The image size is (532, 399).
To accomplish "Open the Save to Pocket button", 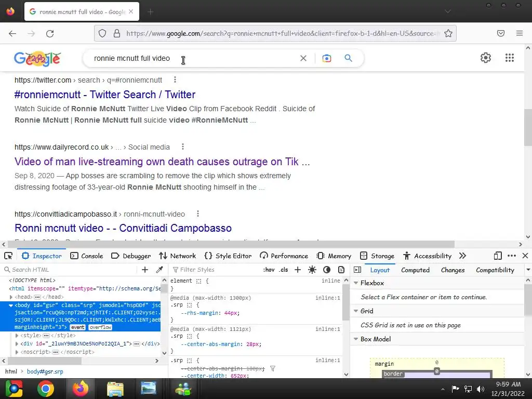I will (500, 33).
